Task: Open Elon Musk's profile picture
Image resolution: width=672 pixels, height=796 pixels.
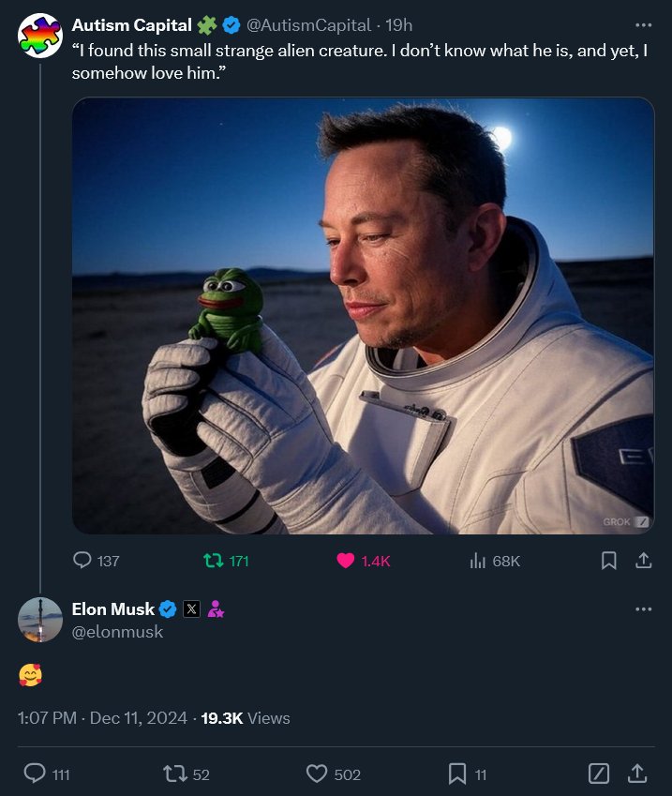Action: pos(40,620)
